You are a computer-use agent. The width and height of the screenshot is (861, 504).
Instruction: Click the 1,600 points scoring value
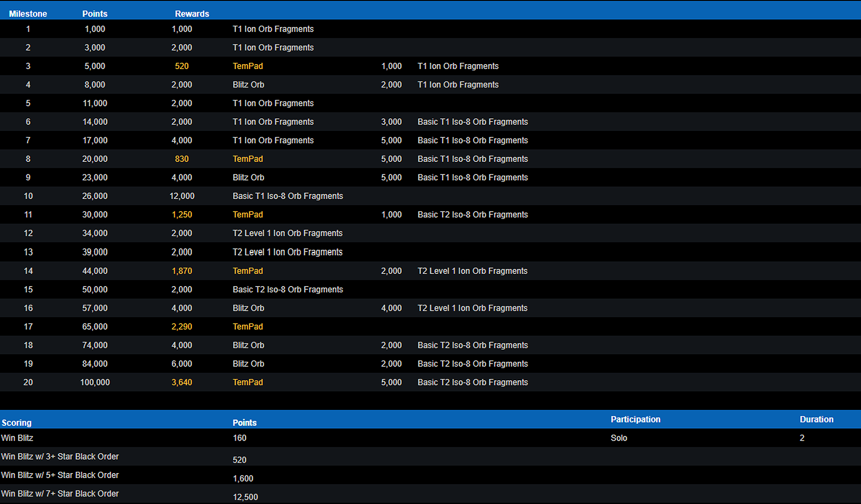(243, 478)
